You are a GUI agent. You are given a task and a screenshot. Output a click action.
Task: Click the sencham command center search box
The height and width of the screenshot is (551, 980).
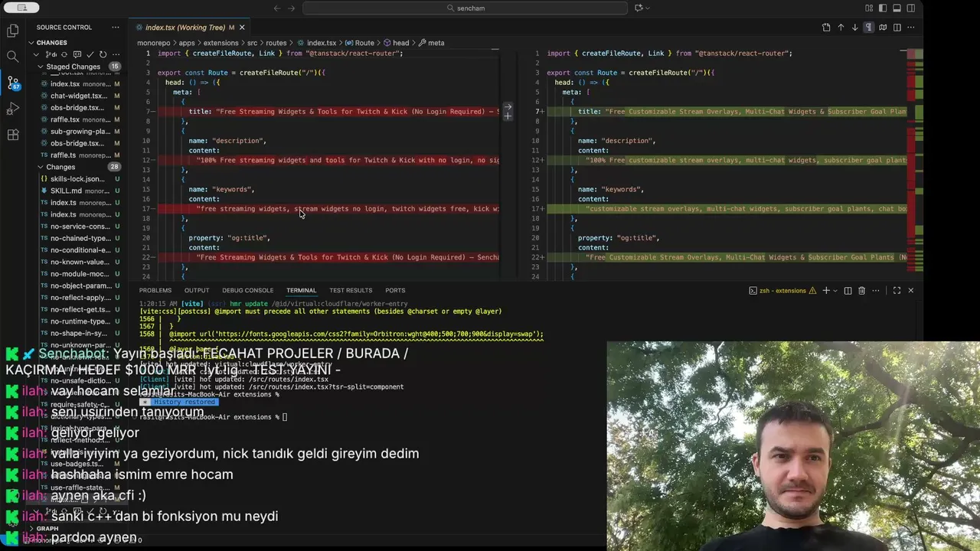466,8
